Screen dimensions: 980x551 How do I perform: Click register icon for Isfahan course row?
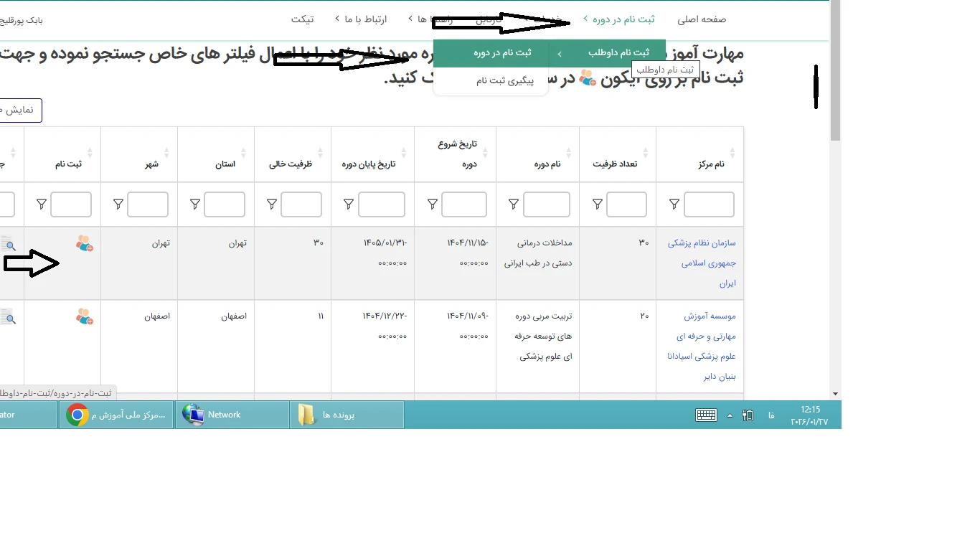coord(85,316)
